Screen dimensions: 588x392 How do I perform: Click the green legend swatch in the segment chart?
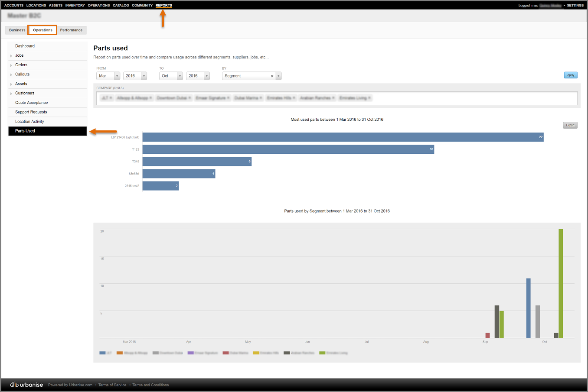[322, 353]
